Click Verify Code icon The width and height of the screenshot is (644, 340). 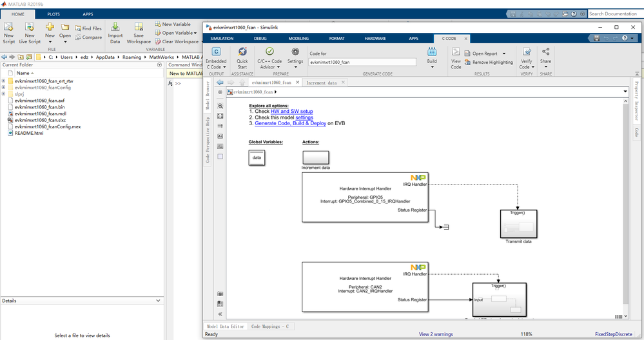(x=527, y=52)
